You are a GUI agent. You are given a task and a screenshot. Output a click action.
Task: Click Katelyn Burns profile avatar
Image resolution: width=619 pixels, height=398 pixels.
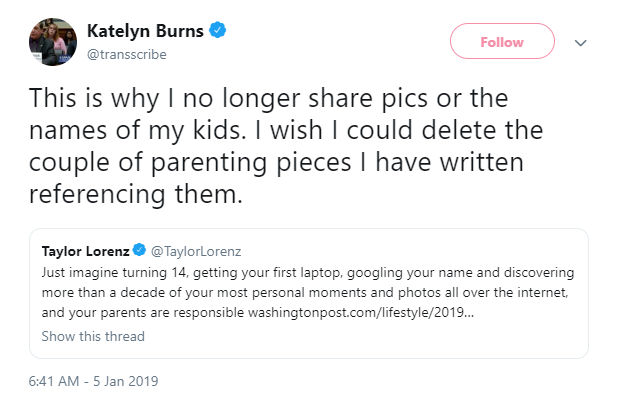(x=53, y=42)
